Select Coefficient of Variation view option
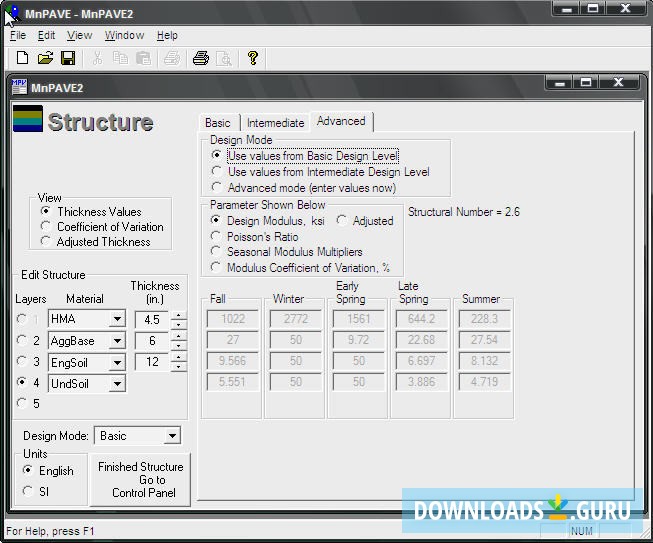The height and width of the screenshot is (543, 653). pos(102,227)
